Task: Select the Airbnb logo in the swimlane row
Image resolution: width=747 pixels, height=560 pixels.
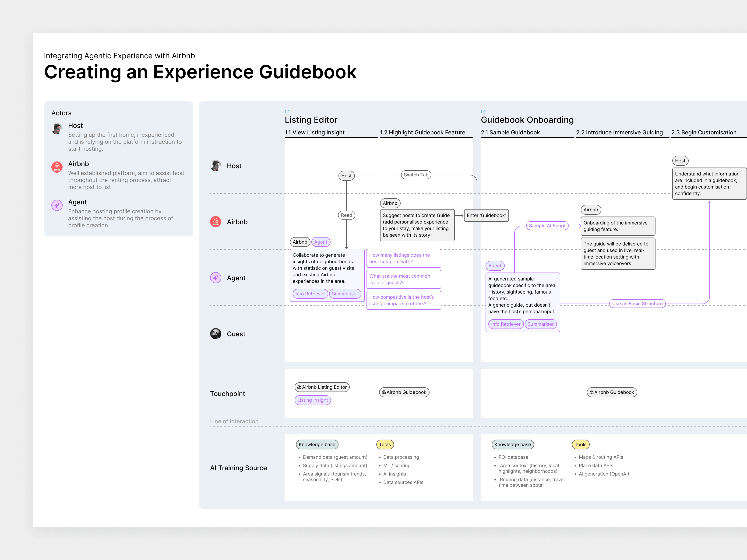Action: pyautogui.click(x=215, y=222)
